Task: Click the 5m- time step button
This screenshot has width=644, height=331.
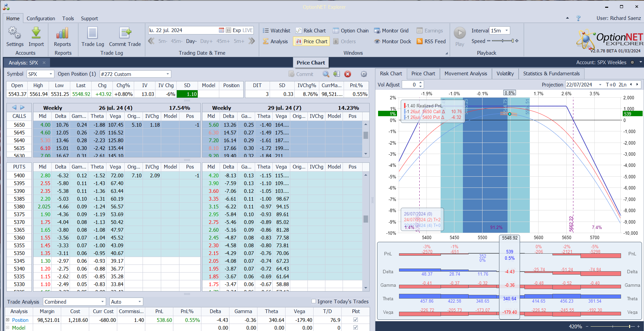Action: (x=163, y=41)
